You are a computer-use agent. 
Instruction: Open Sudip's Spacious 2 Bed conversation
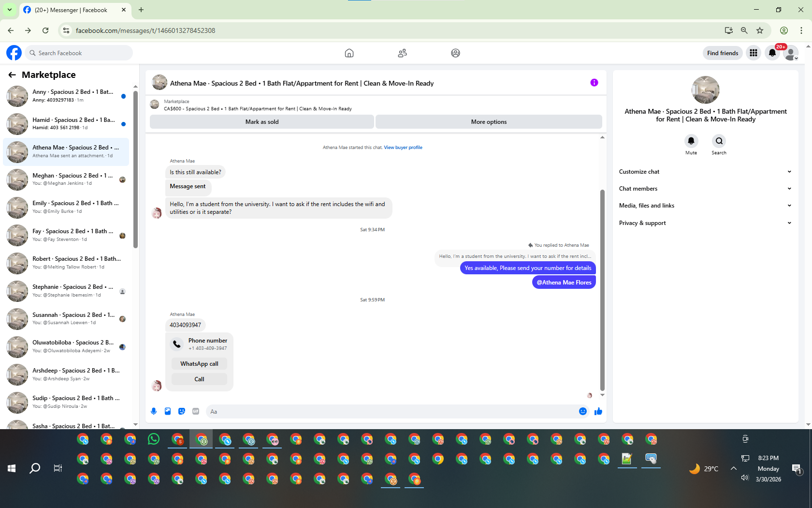click(x=66, y=402)
